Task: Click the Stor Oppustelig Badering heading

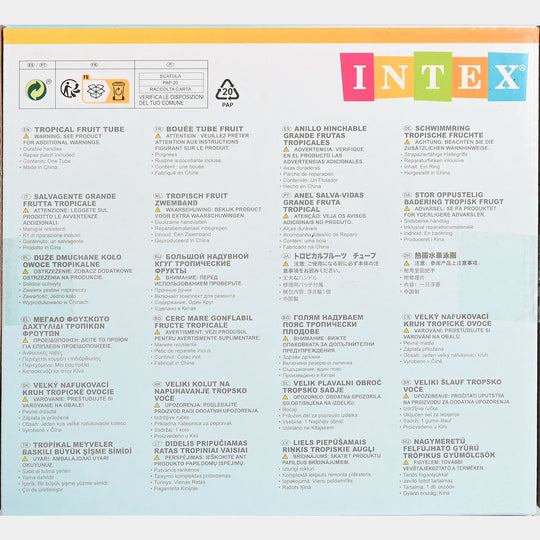Action: (454, 198)
